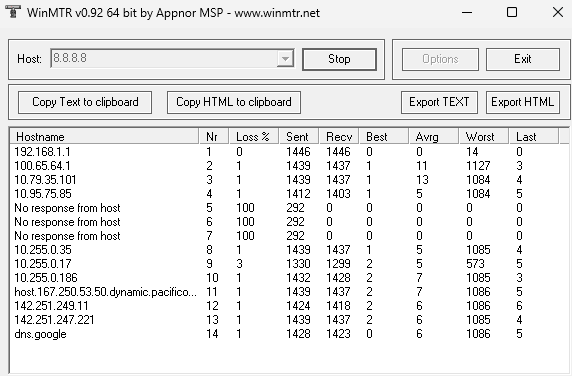The width and height of the screenshot is (572, 376).
Task: Click Sent value 1446 for 192.168.1.1
Action: [298, 152]
